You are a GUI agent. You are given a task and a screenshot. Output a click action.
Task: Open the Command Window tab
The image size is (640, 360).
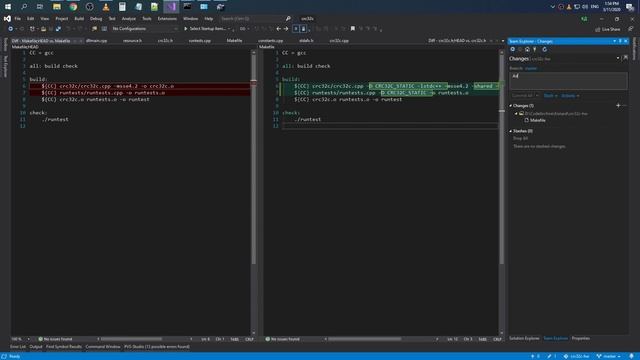pos(103,347)
